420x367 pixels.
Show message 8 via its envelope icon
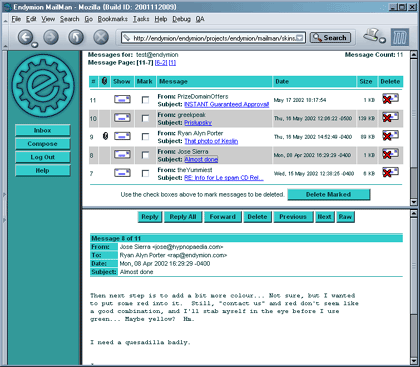[122, 154]
